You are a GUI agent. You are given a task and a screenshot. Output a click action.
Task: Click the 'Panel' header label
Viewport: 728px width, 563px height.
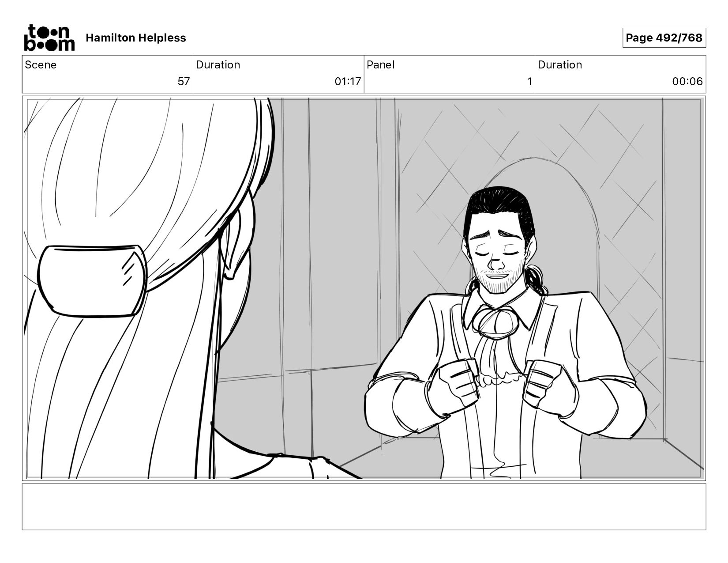(x=380, y=65)
